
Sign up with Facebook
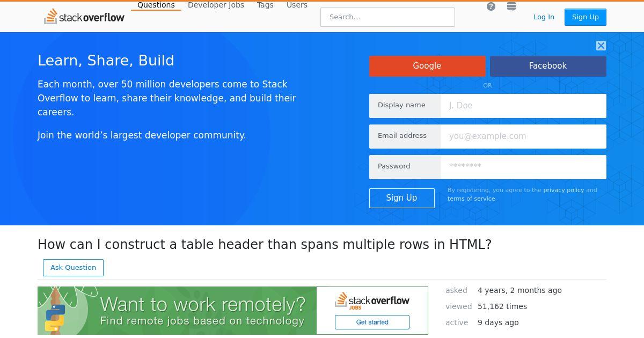pyautogui.click(x=548, y=66)
